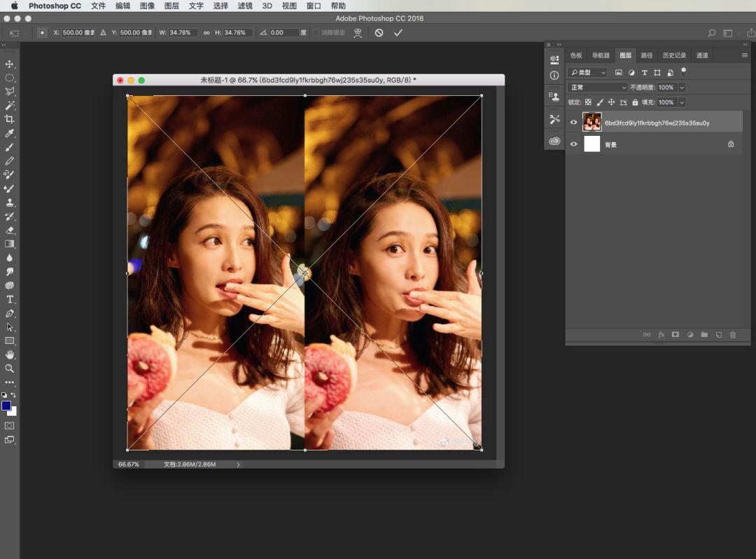The height and width of the screenshot is (559, 756).
Task: Cancel the transform in options bar
Action: [x=379, y=33]
